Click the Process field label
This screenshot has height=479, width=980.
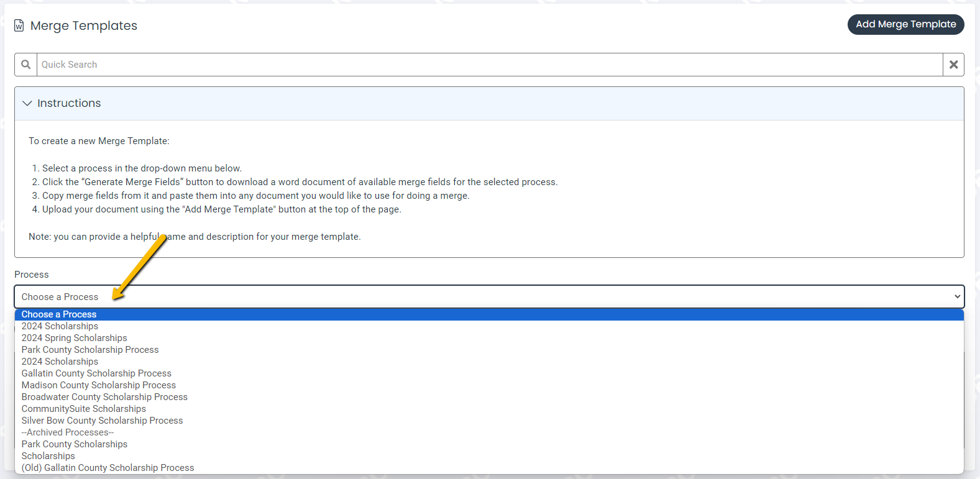pyautogui.click(x=32, y=275)
